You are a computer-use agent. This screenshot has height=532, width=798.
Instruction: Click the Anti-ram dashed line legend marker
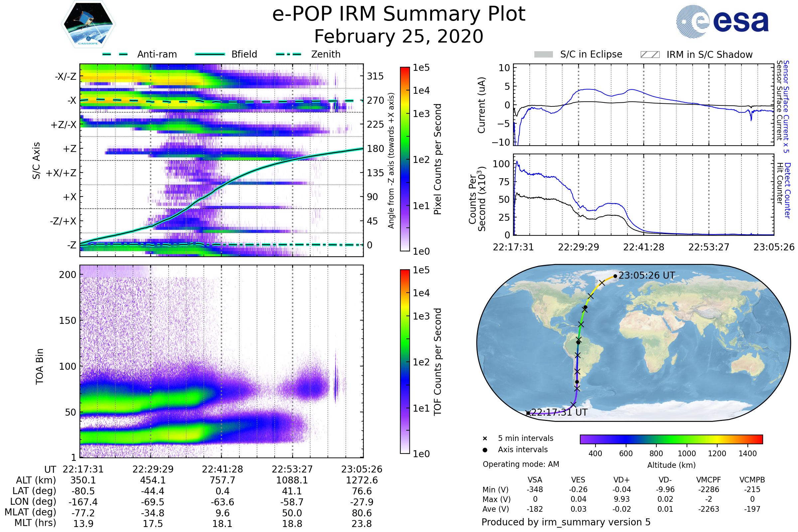115,54
